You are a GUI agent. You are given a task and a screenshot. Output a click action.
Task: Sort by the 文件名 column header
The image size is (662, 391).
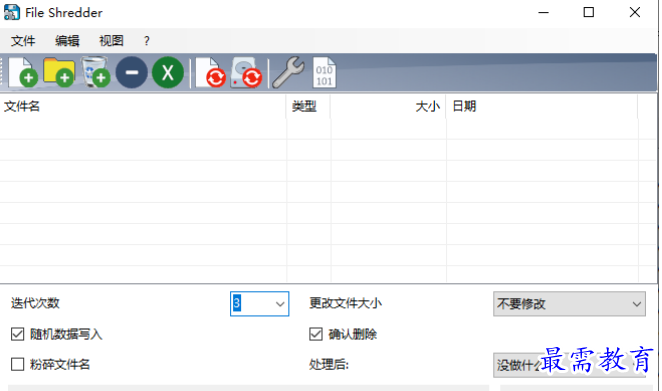click(143, 106)
